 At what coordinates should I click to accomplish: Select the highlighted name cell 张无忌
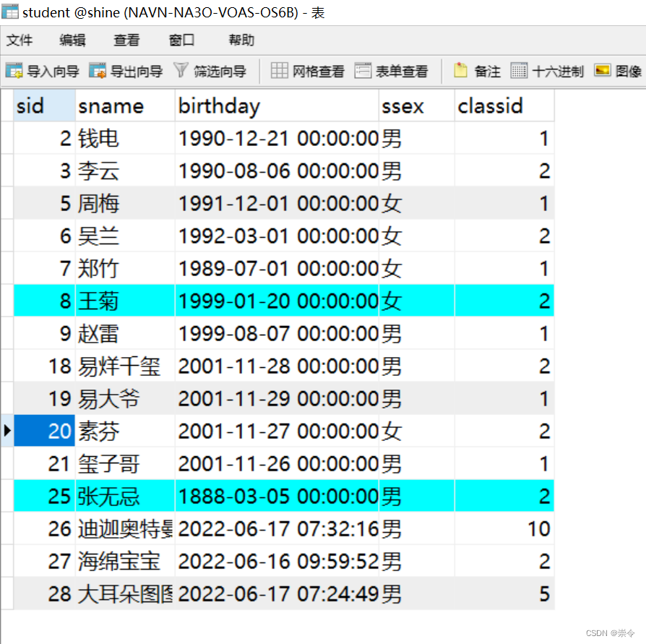pos(125,496)
